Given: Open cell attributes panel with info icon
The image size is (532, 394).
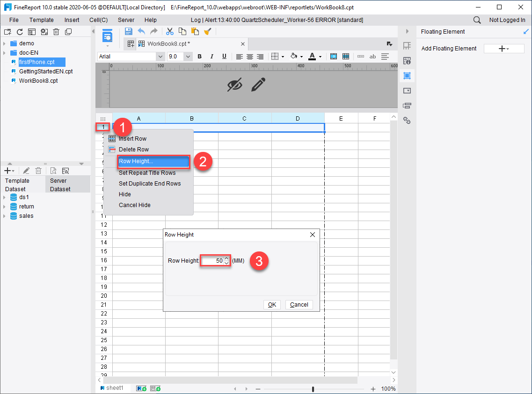Looking at the screenshot, I should [x=407, y=61].
